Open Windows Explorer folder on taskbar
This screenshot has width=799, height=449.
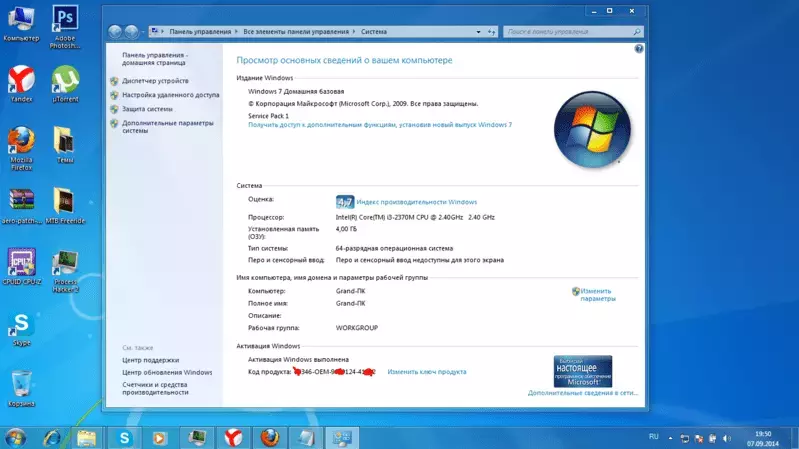[x=87, y=438]
